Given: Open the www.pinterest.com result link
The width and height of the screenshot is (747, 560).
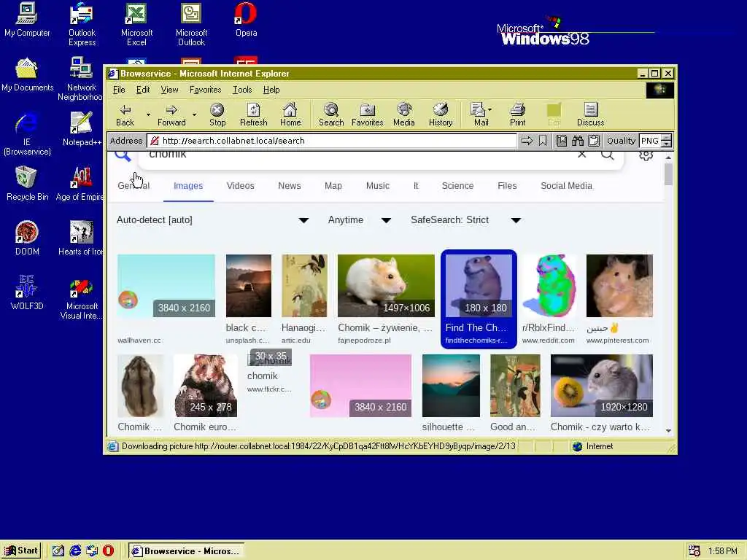Looking at the screenshot, I should coord(617,340).
